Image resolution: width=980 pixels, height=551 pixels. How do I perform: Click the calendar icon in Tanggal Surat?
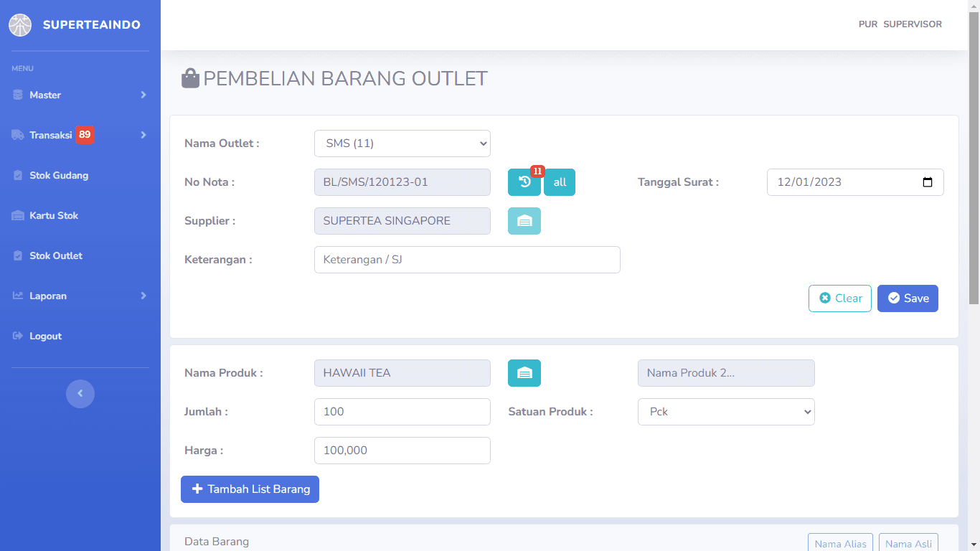tap(928, 182)
